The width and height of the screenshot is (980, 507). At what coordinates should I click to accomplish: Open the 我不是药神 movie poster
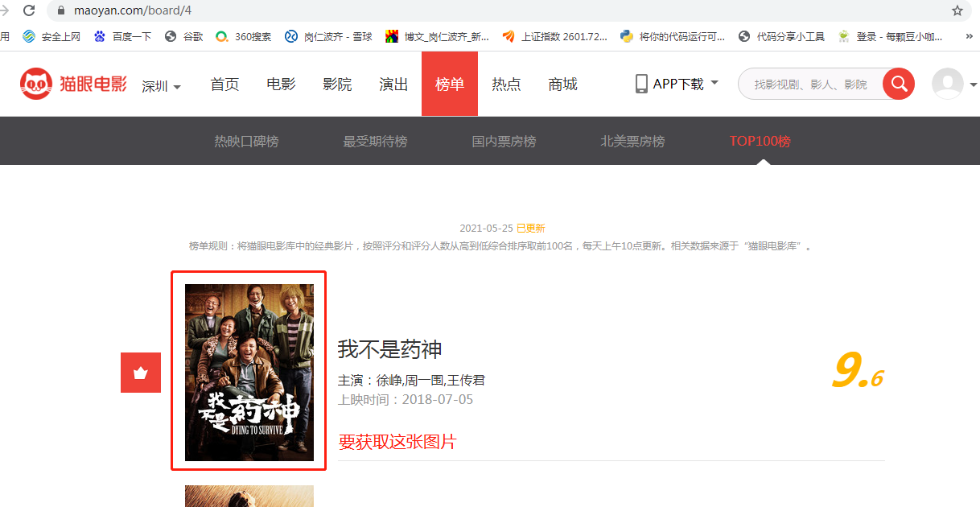point(249,373)
